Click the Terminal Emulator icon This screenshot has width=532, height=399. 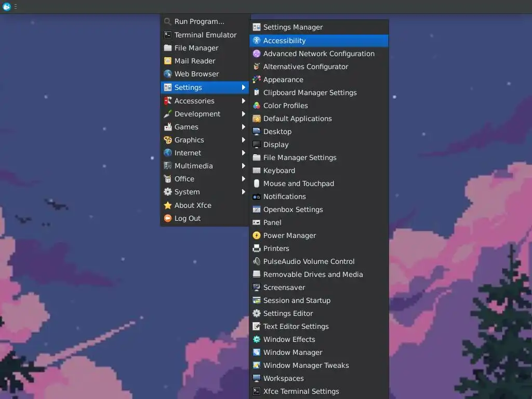168,35
